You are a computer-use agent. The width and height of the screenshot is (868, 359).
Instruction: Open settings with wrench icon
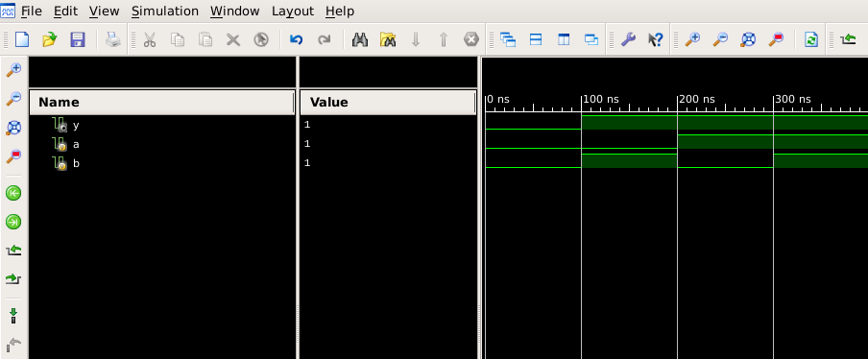coord(628,39)
